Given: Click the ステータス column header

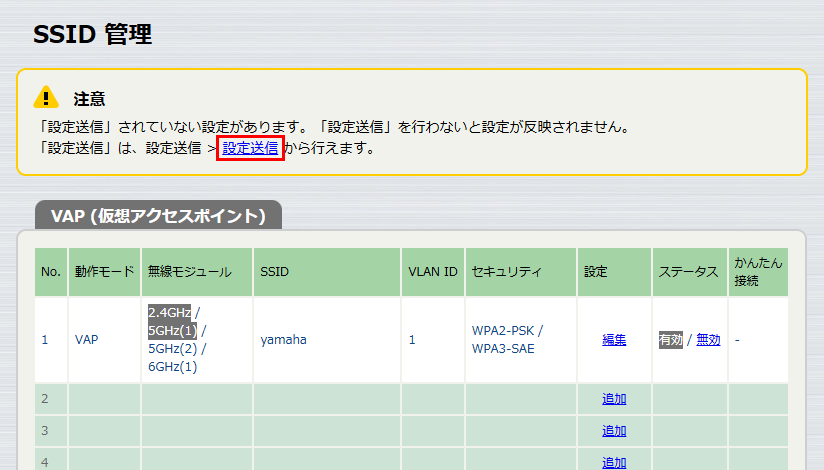Looking at the screenshot, I should tap(688, 272).
